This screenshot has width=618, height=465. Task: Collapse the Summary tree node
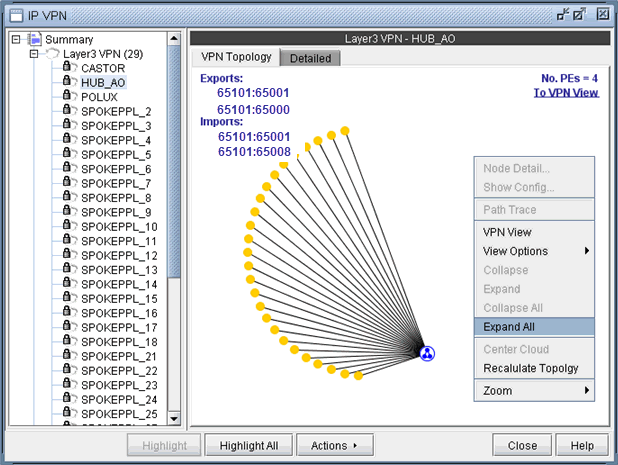click(x=17, y=40)
